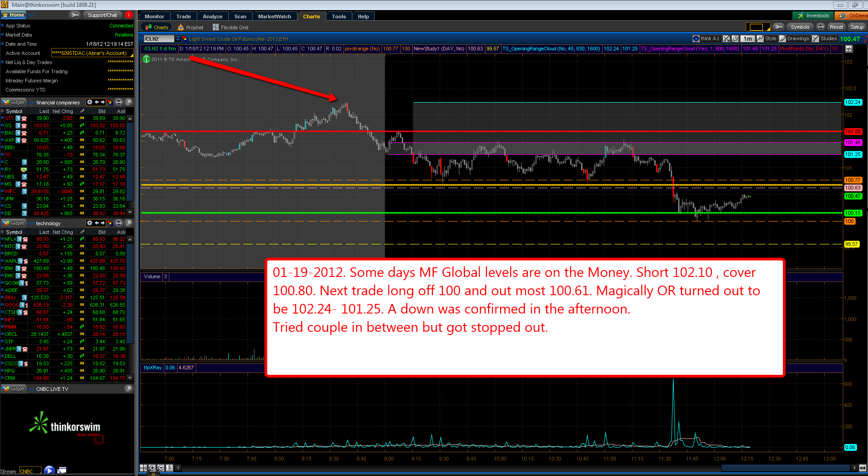
Task: Open the Studies menu
Action: [x=825, y=39]
